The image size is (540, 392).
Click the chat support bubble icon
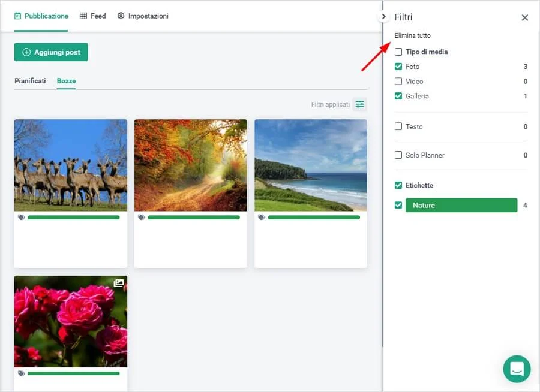pos(517,369)
